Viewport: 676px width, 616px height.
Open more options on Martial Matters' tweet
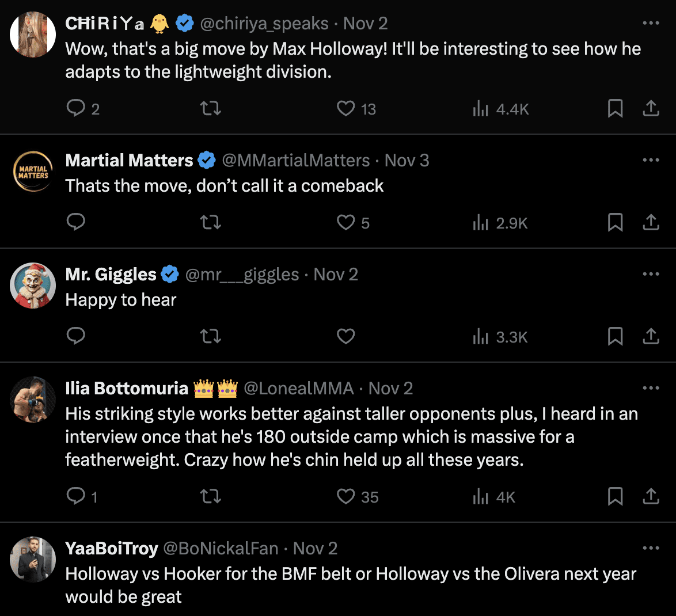coord(651,160)
